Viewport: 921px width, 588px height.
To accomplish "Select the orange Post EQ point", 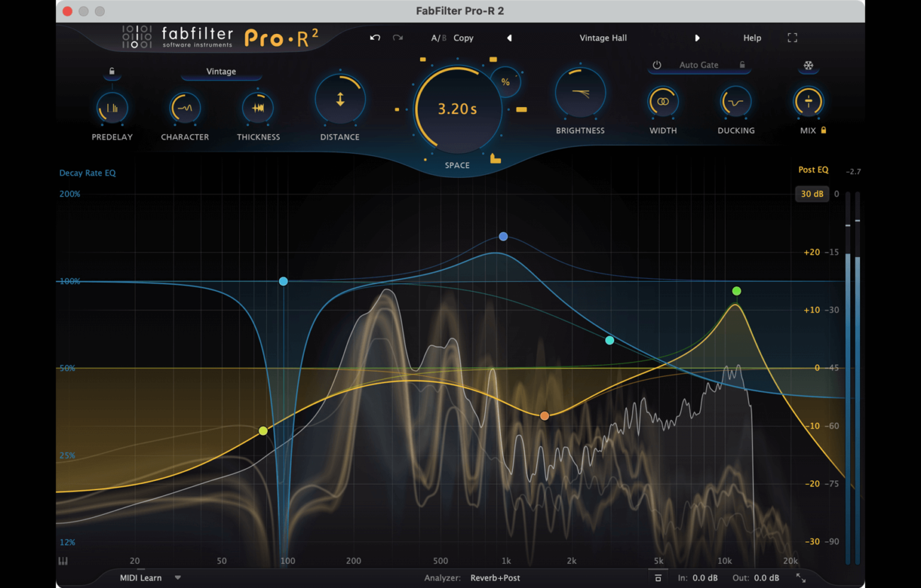I will [544, 416].
